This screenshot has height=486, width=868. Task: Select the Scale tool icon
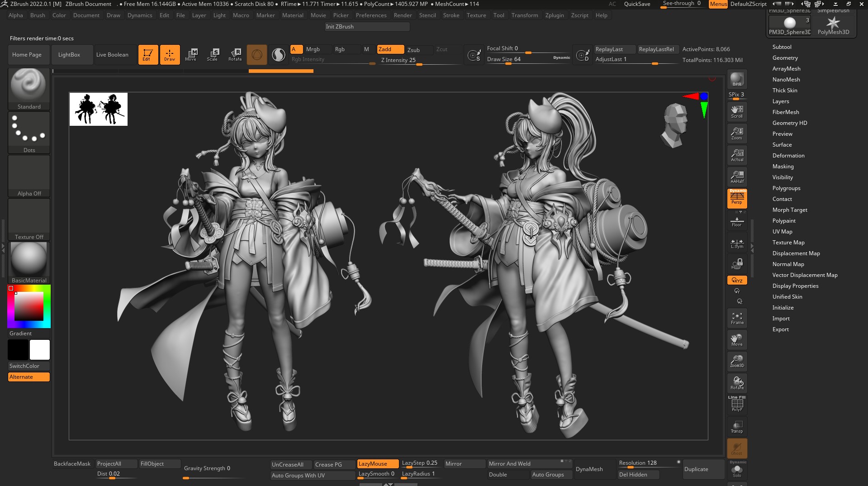pos(213,55)
